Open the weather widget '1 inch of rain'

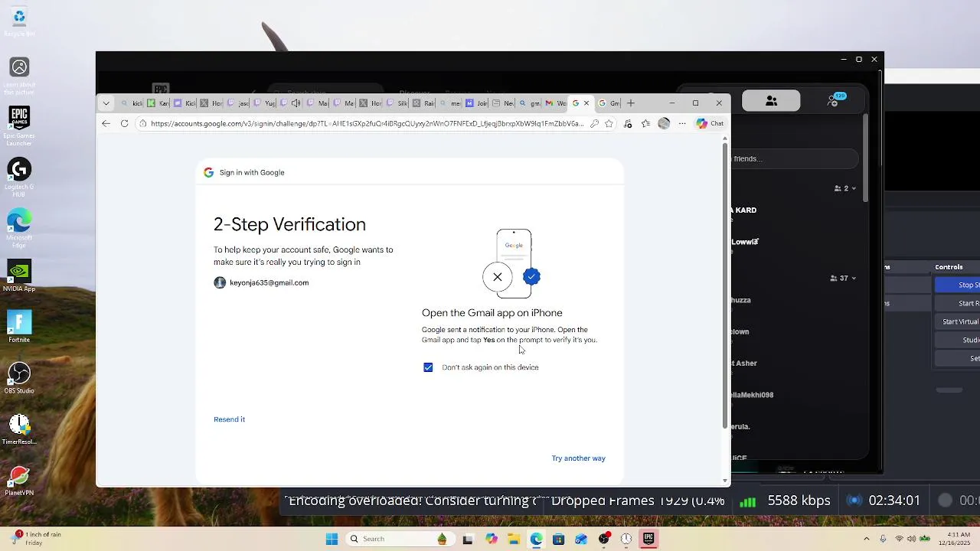(34, 539)
